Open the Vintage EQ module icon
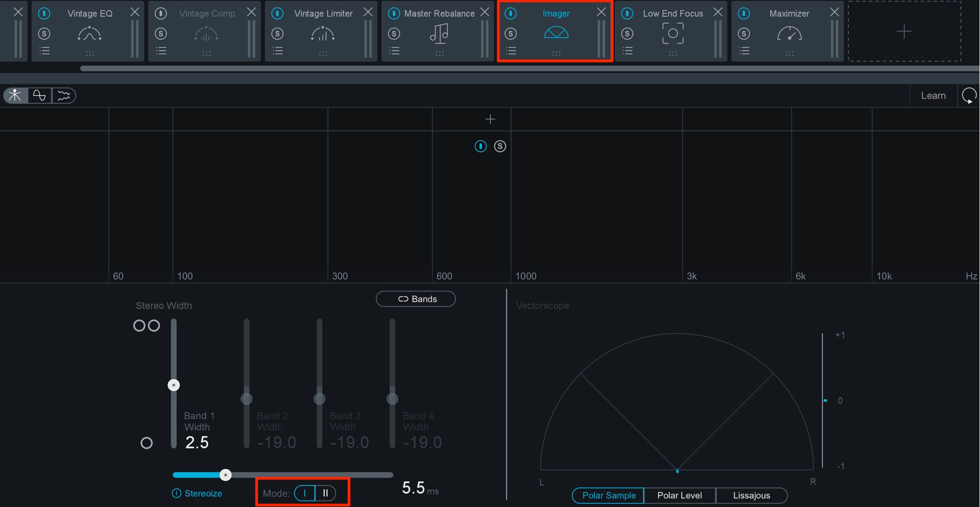 click(x=90, y=34)
